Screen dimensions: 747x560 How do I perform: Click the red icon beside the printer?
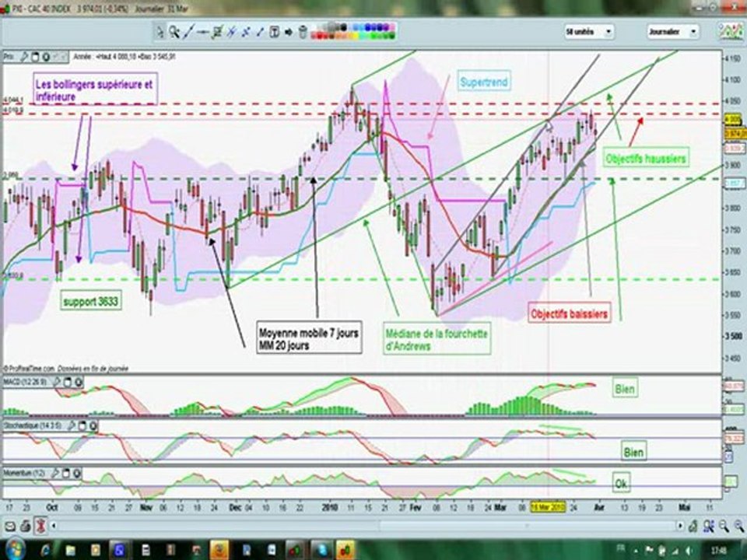click(41, 527)
